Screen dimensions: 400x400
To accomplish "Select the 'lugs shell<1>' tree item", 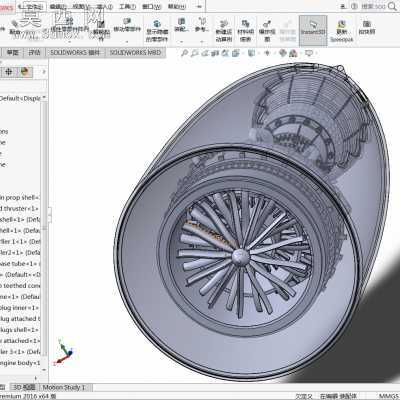I will (19, 330).
